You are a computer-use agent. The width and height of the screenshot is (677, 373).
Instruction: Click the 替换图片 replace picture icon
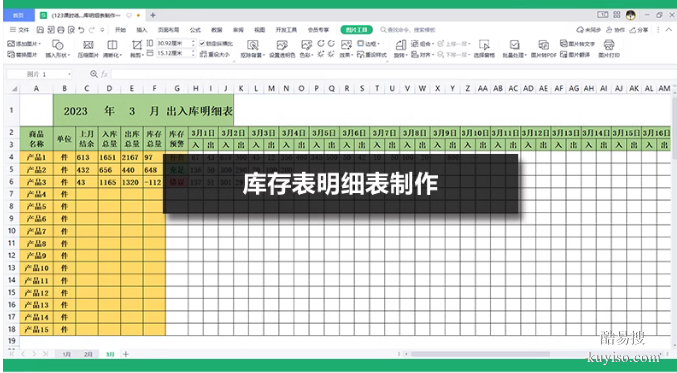[x=11, y=54]
